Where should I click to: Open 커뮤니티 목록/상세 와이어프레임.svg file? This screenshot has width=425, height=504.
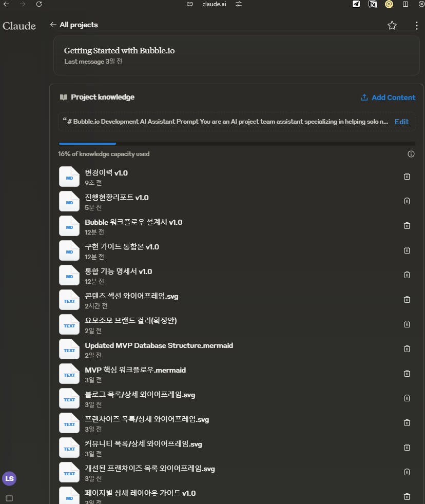point(143,444)
